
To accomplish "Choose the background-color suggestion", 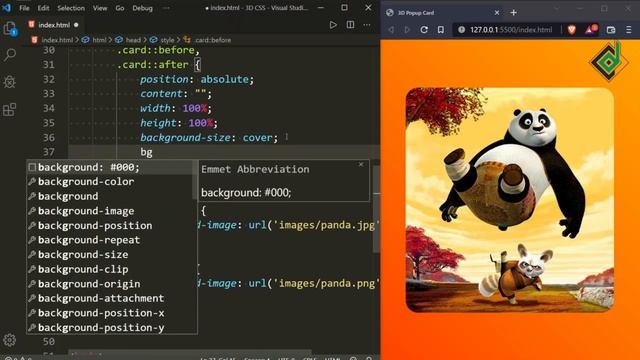I will click(x=111, y=182).
